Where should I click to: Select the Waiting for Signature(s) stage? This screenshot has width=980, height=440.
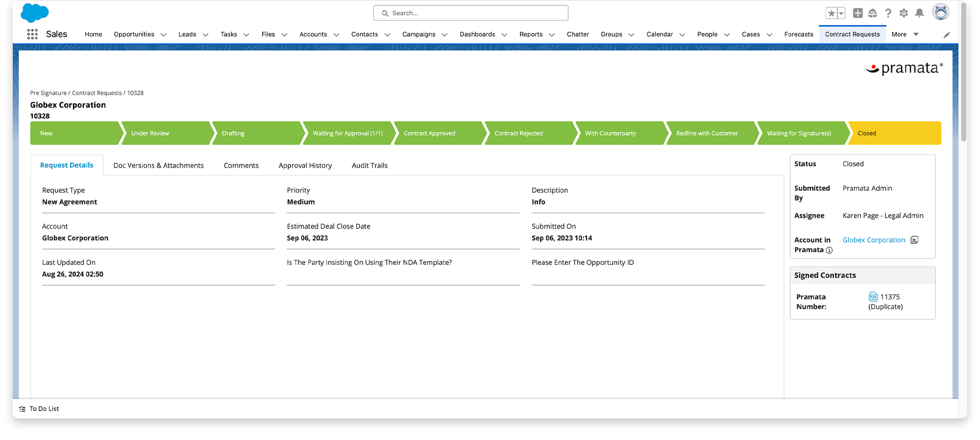[x=803, y=133]
